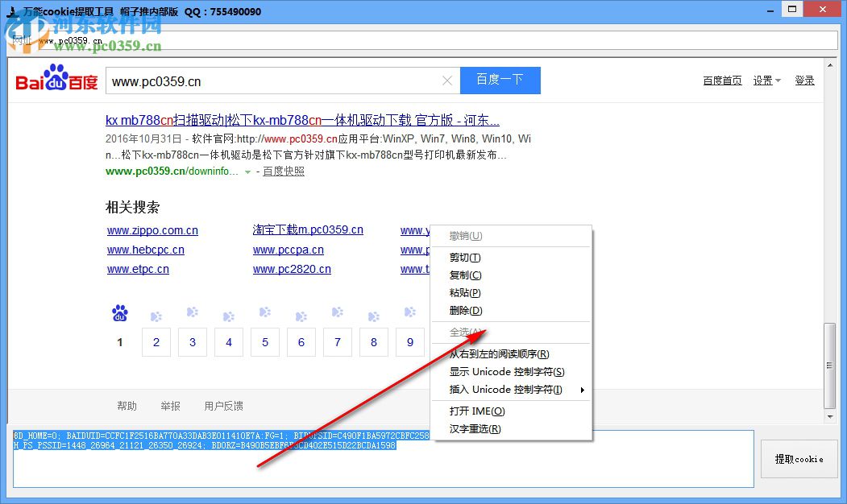Clear the search box using the X icon
This screenshot has width=847, height=504.
(x=447, y=81)
